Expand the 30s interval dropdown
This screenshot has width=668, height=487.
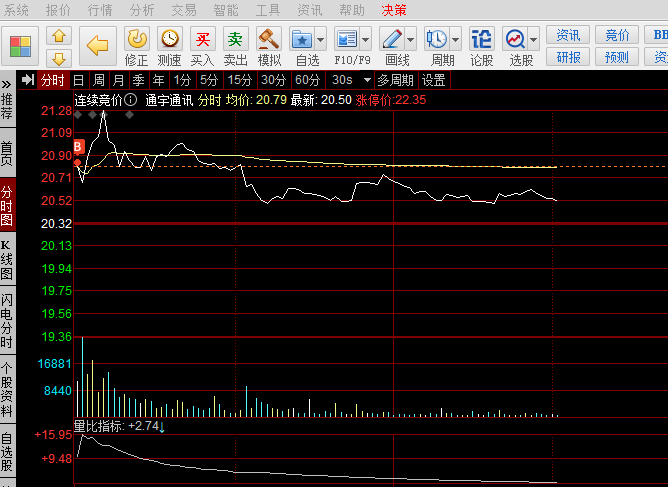(367, 80)
